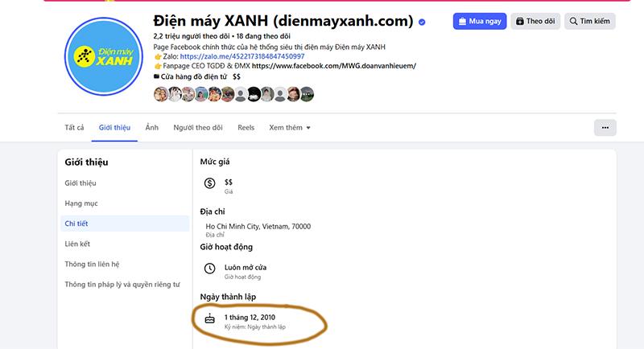Click the Mua ngay button
The image size is (644, 349).
(480, 22)
